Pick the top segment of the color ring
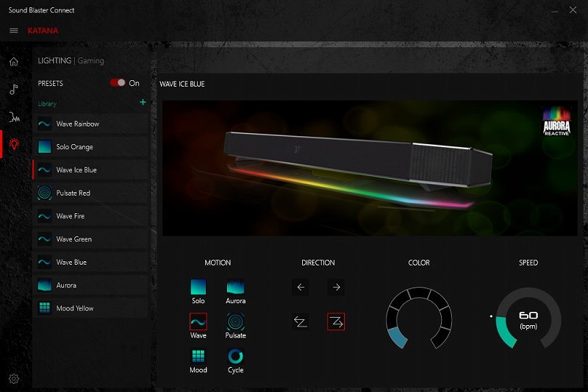This screenshot has width=588, height=392. tap(419, 293)
